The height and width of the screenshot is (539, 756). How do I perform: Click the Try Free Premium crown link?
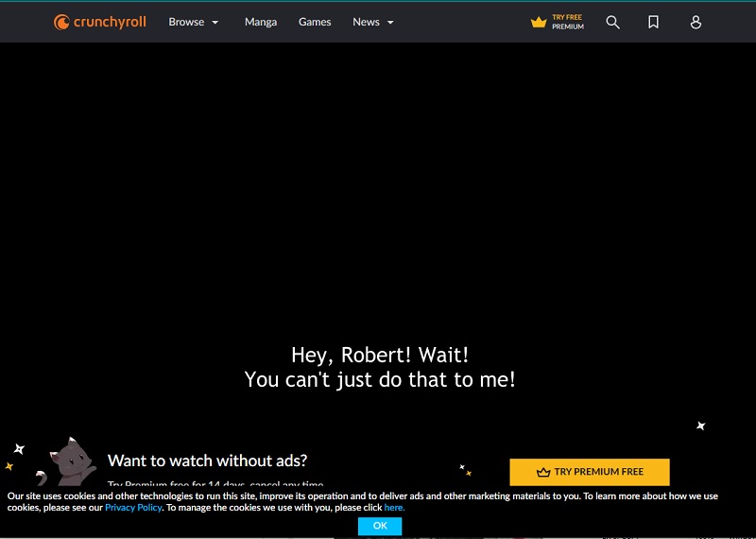[557, 22]
